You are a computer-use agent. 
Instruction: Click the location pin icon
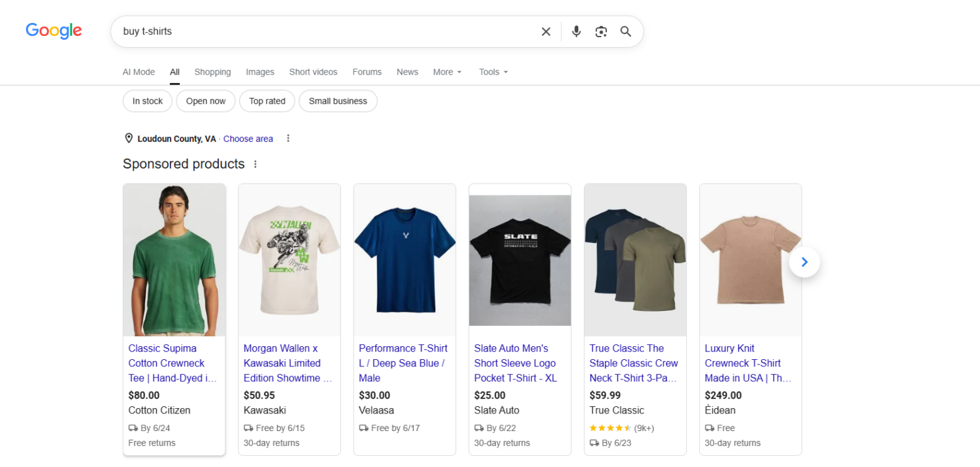pos(129,138)
